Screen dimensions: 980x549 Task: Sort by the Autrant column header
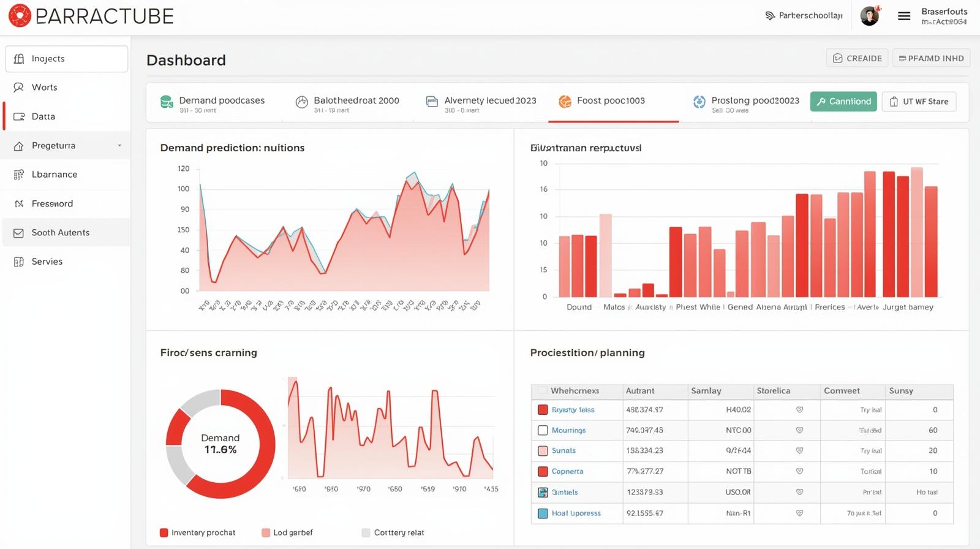pyautogui.click(x=640, y=391)
